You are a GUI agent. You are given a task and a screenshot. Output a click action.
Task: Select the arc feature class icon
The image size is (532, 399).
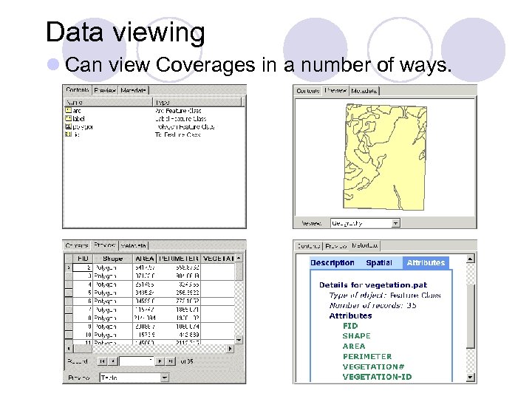(68, 110)
